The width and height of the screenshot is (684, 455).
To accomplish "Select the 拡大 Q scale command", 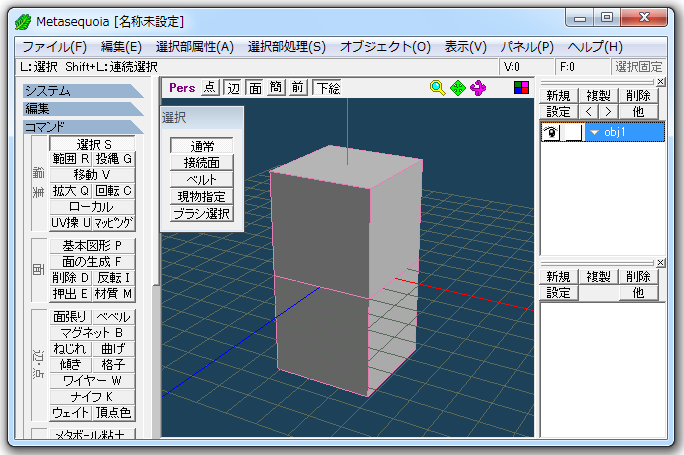I will pos(71,191).
